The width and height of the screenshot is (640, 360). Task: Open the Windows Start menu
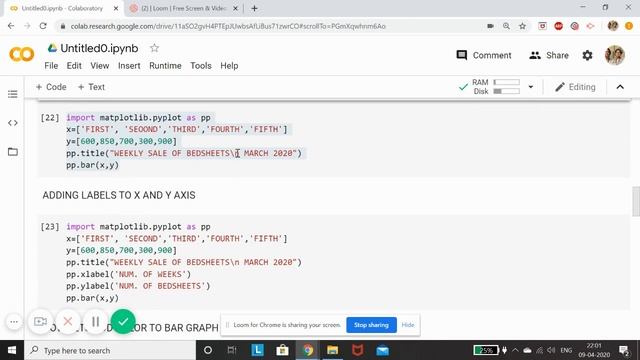(12, 350)
